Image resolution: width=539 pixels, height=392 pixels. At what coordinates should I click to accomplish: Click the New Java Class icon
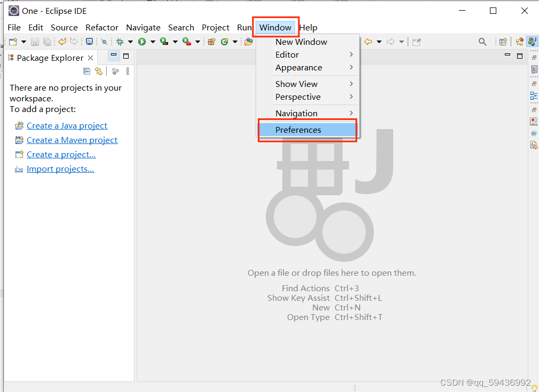click(225, 42)
